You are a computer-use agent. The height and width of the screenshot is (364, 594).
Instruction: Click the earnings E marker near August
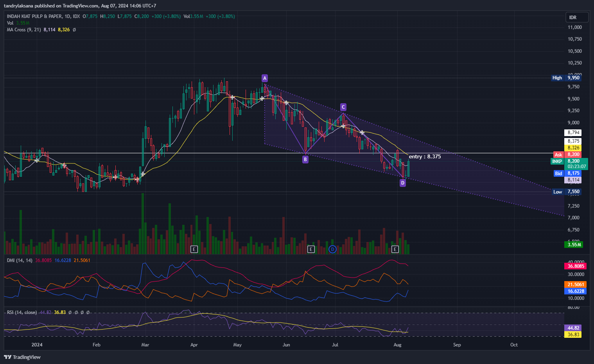(395, 249)
